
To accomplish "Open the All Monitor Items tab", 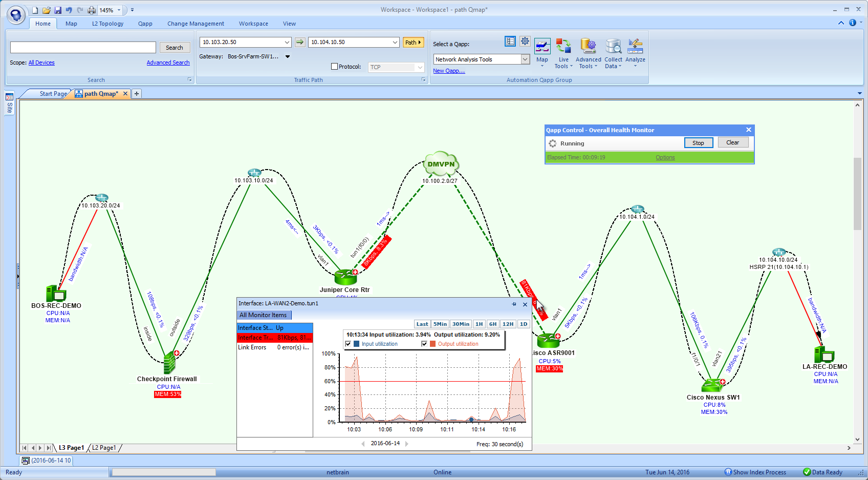I will pos(264,316).
